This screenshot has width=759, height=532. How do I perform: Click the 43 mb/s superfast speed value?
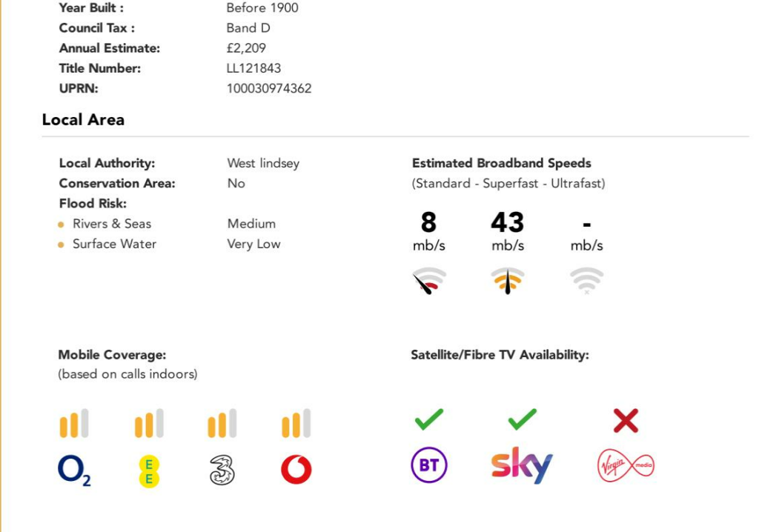point(508,222)
